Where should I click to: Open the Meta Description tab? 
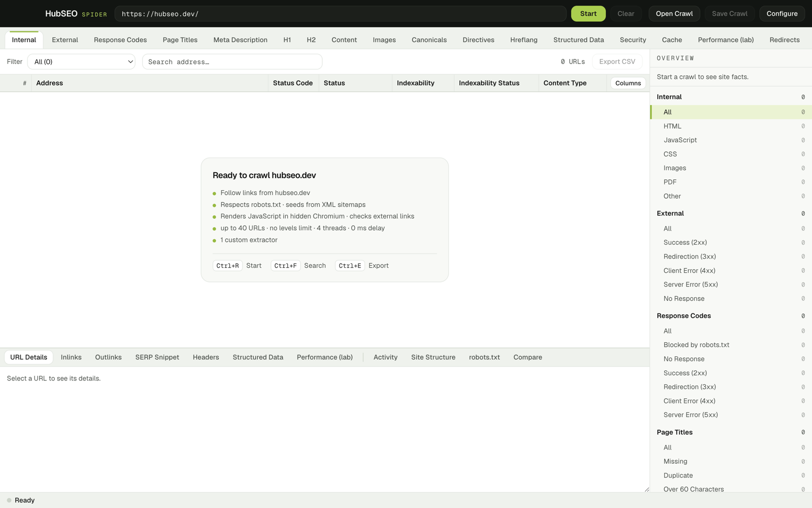[240, 40]
